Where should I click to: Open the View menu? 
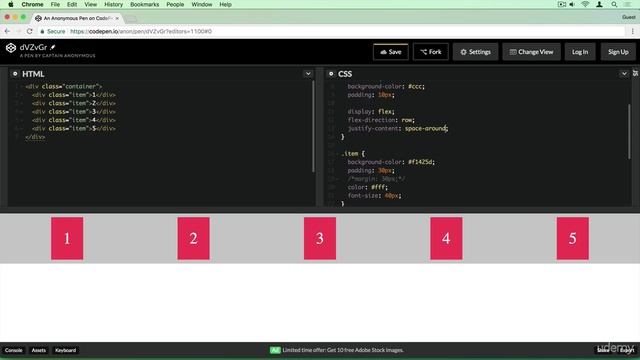91,4
